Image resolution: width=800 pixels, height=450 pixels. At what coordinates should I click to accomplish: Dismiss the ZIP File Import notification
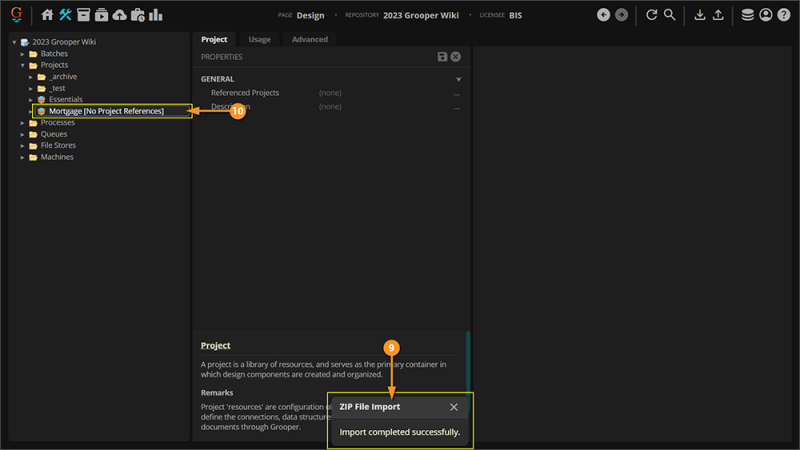click(x=454, y=407)
